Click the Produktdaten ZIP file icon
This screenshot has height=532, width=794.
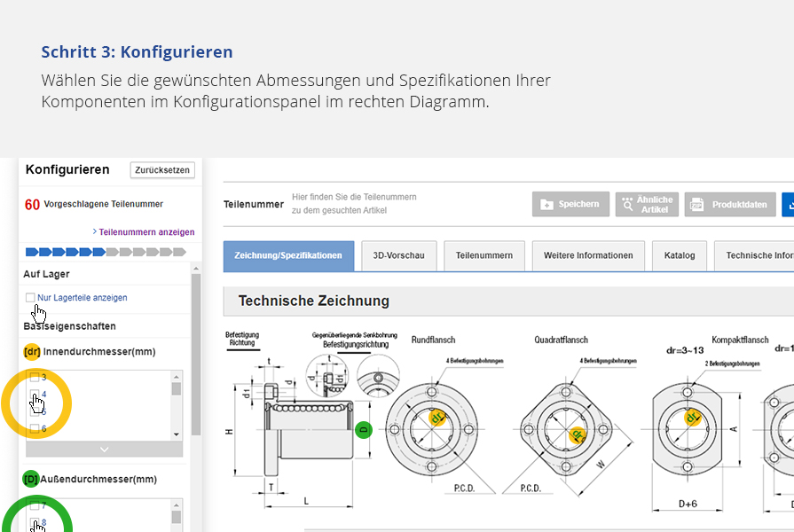click(696, 205)
